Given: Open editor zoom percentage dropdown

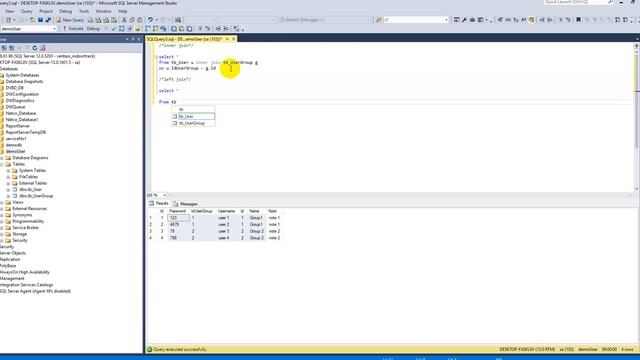Looking at the screenshot, I should [x=164, y=195].
